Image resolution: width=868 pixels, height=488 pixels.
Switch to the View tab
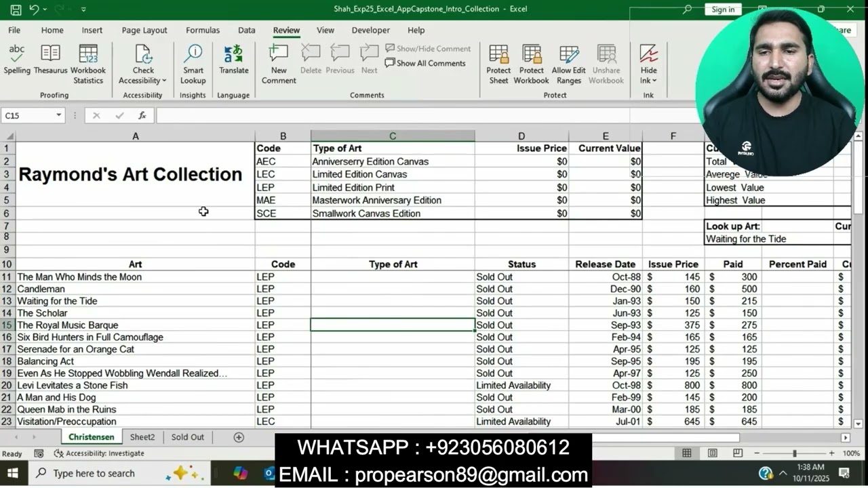[x=325, y=30]
